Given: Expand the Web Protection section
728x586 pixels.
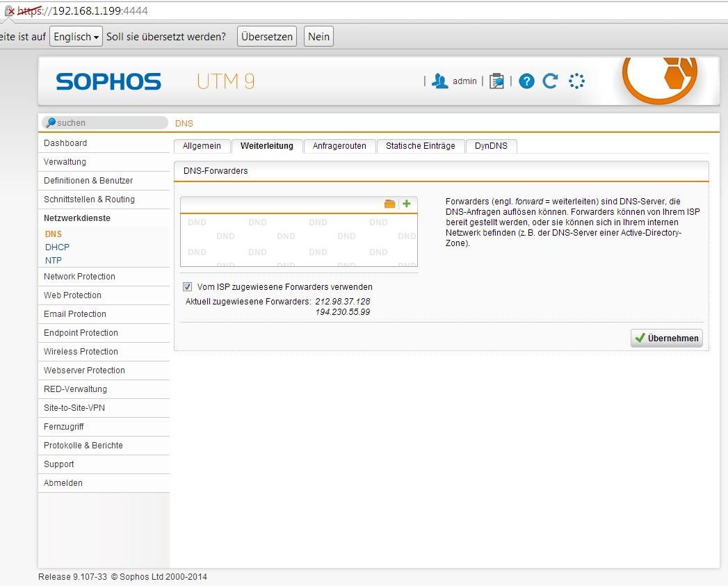Looking at the screenshot, I should coord(104,295).
